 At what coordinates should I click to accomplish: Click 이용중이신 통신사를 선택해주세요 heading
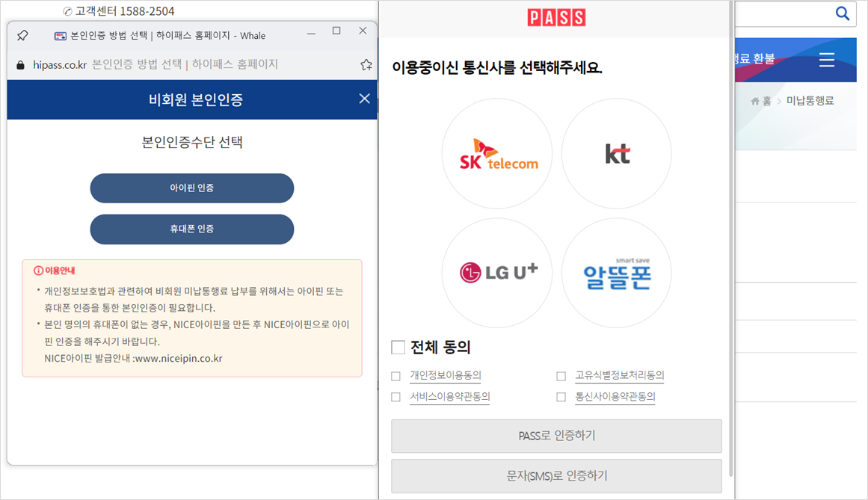(497, 68)
